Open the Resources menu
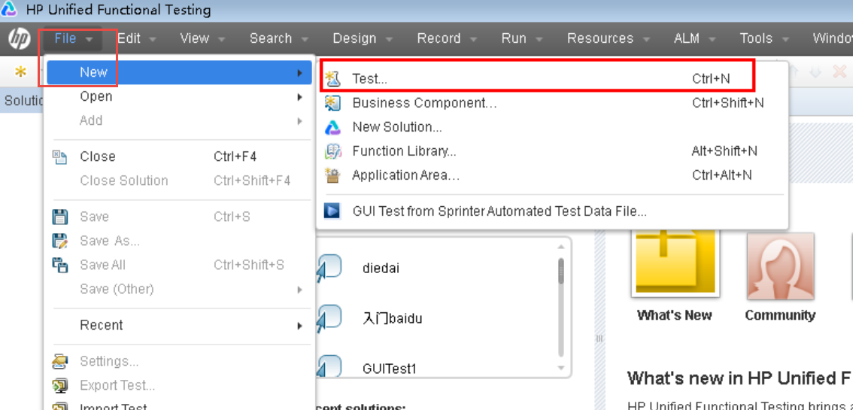868x410 pixels. (x=608, y=38)
